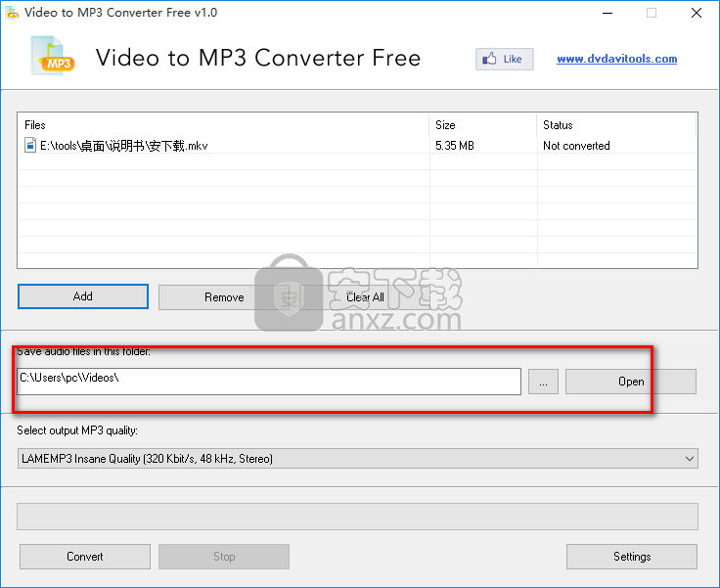The height and width of the screenshot is (588, 720).
Task: Add a video file with Add button
Action: (83, 296)
